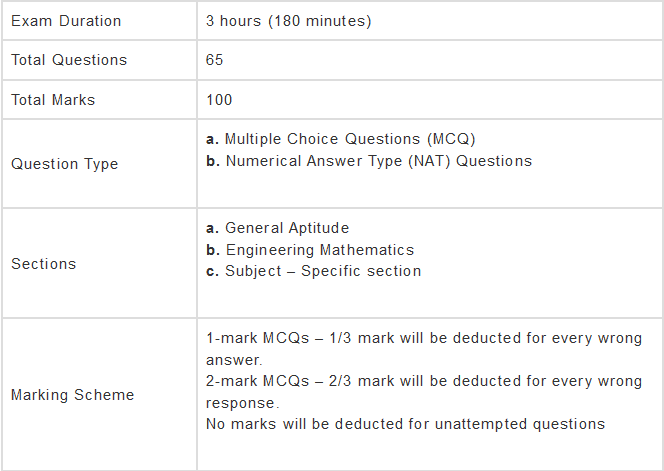Select the "3 hours (180 minutes)" cell
The width and height of the screenshot is (664, 471).
coord(288,21)
